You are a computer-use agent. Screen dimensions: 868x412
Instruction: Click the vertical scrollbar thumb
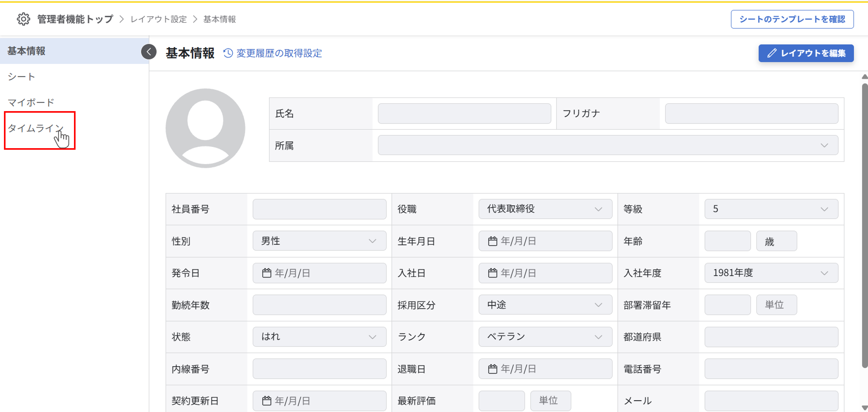[x=865, y=226]
